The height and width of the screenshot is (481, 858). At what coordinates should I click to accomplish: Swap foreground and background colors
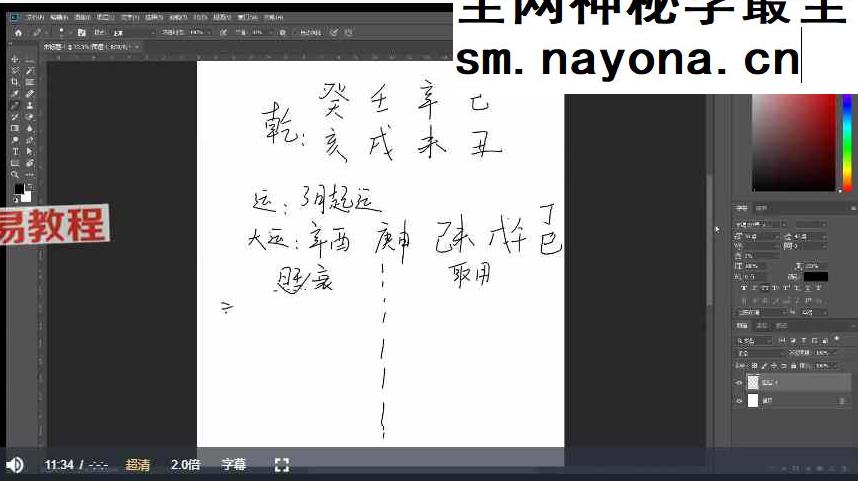(x=30, y=186)
